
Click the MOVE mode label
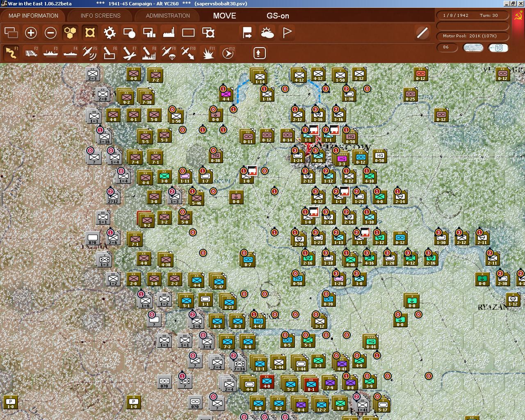(x=224, y=16)
